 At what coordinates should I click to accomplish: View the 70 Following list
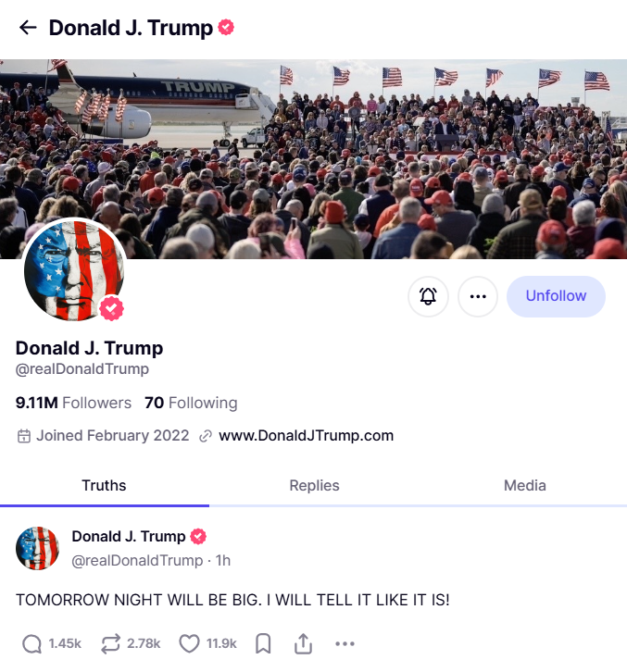pos(191,403)
